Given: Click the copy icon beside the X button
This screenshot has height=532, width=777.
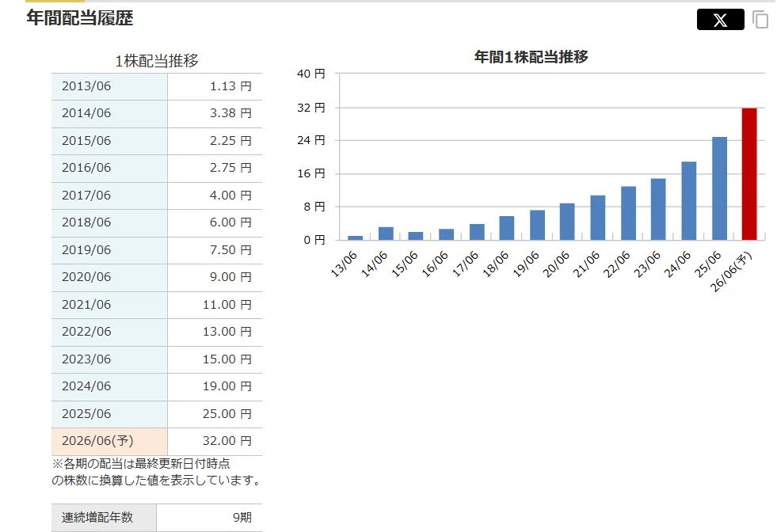Looking at the screenshot, I should (760, 20).
